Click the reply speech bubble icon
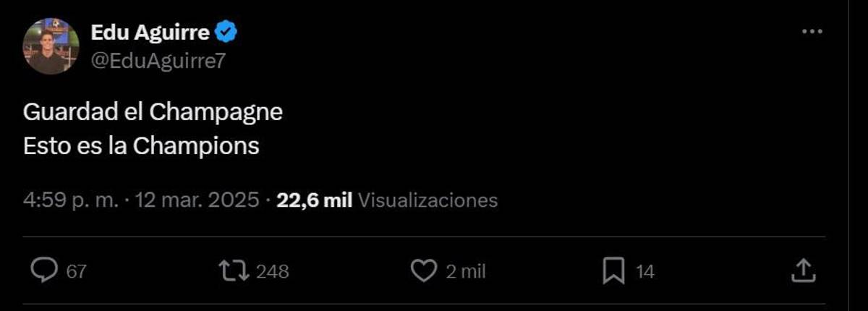Viewport: 868px width, 311px height. click(44, 271)
